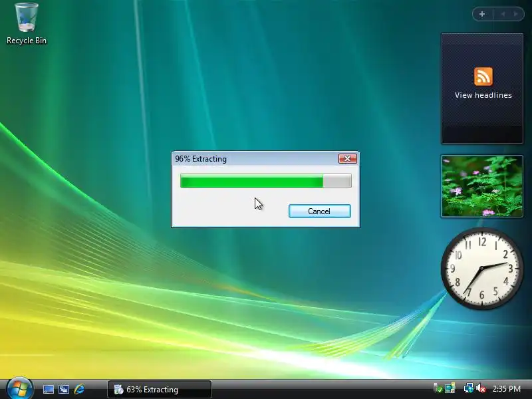Screen dimensions: 532x399
Task: Click Switch Between Windows quick launch icon
Action: click(x=63, y=389)
